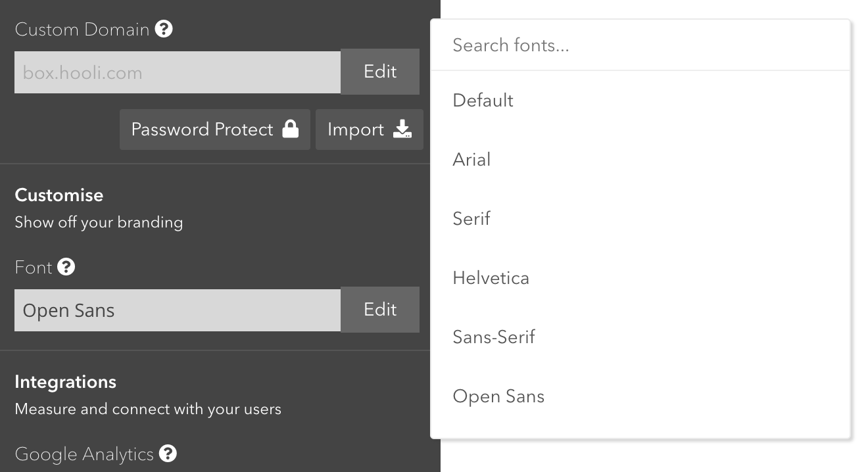This screenshot has width=868, height=472.
Task: Edit the custom domain field
Action: 380,72
